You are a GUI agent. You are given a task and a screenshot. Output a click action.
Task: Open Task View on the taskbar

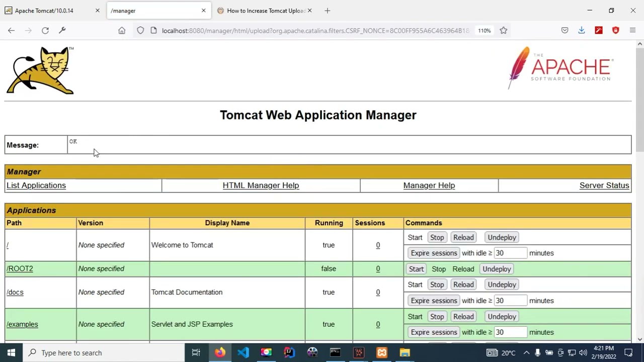coord(196,353)
